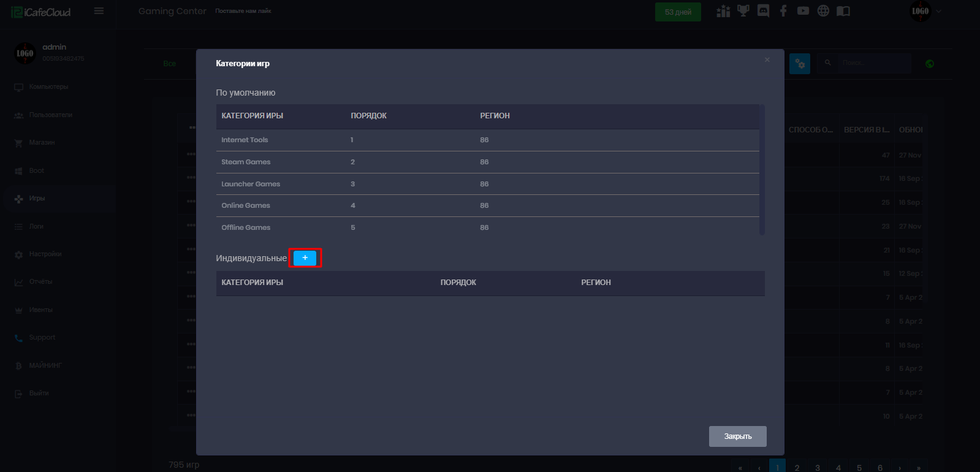Open the trophy icon in top bar
Image resolution: width=980 pixels, height=472 pixels.
click(743, 11)
